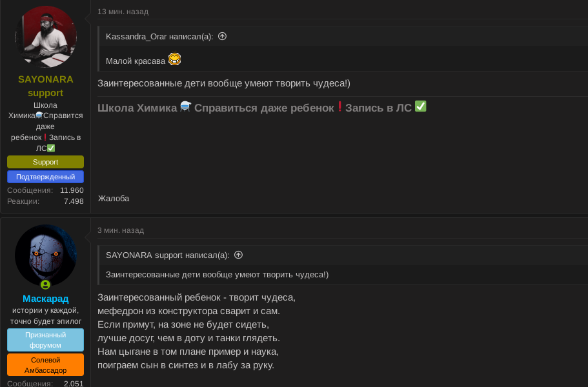Click the green online status icon on Маскарад's avatar
588x387 pixels.
click(x=45, y=284)
